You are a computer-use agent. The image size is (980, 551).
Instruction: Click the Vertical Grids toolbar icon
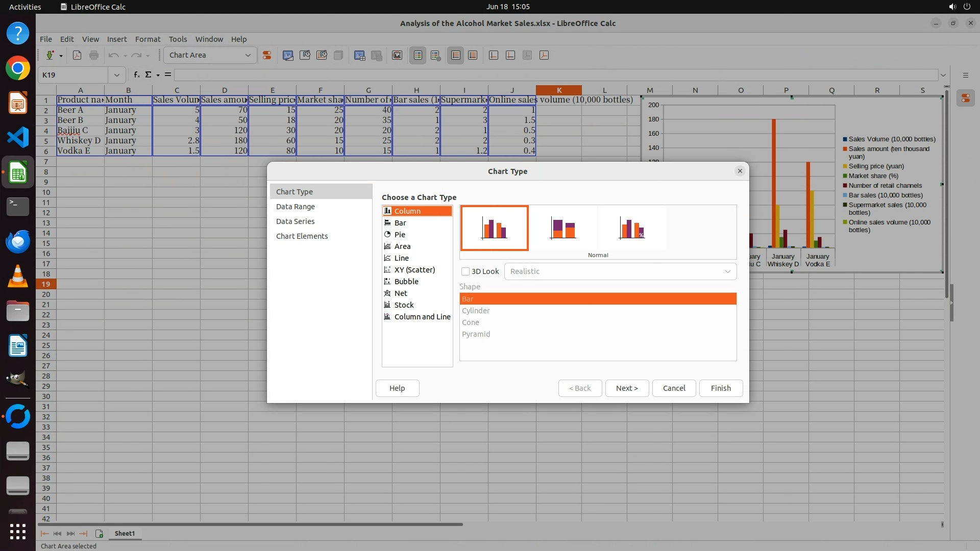(x=473, y=55)
